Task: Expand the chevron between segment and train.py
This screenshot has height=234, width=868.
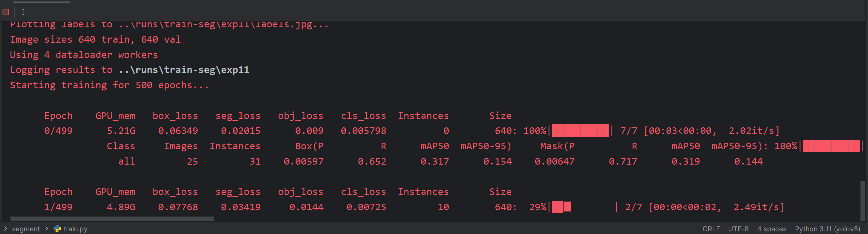Action: pos(47,229)
